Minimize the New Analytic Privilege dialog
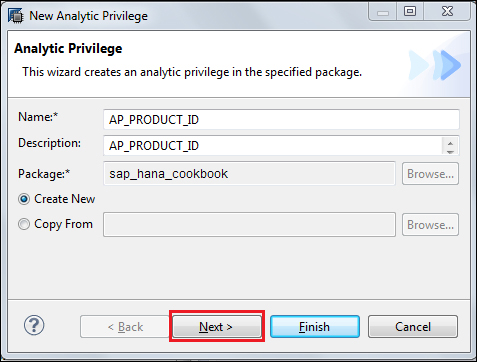Image resolution: width=477 pixels, height=362 pixels. (x=383, y=12)
